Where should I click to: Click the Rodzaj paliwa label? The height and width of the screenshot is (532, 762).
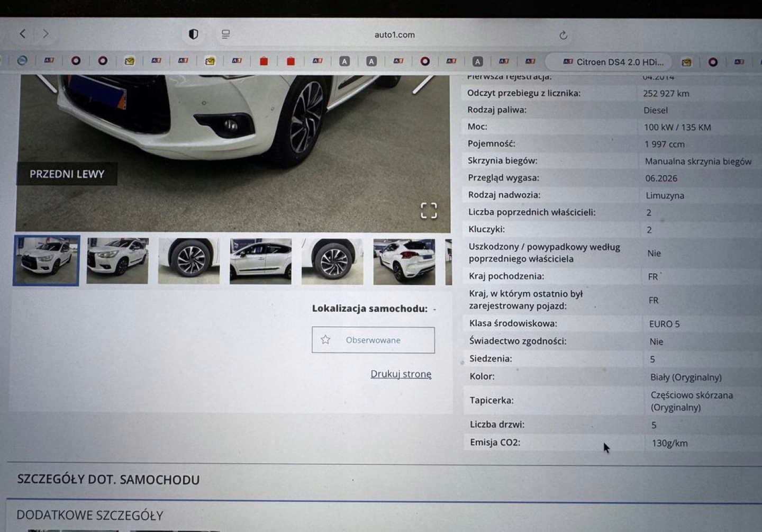[497, 110]
